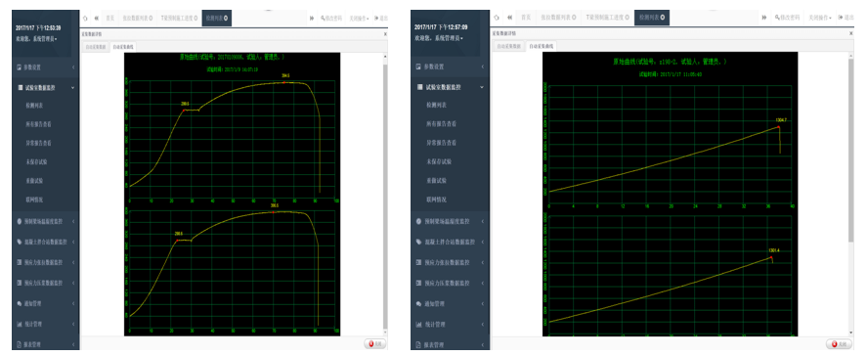The image size is (868, 356).
Task: Open 异常报告查看 in 12:57:09 window sidebar
Action: 441,142
